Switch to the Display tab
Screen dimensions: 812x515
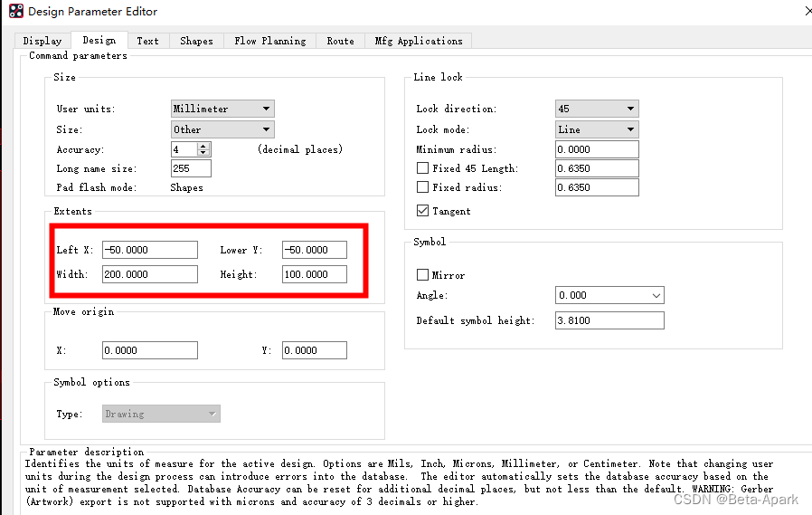[x=42, y=41]
